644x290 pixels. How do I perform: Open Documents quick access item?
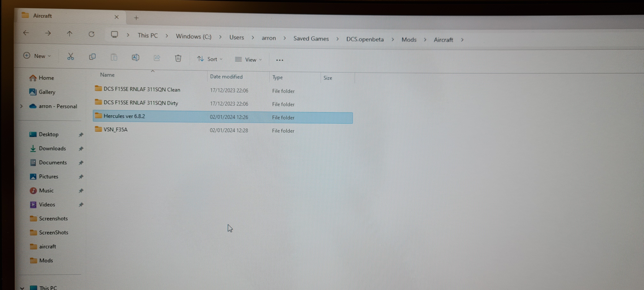click(48, 162)
